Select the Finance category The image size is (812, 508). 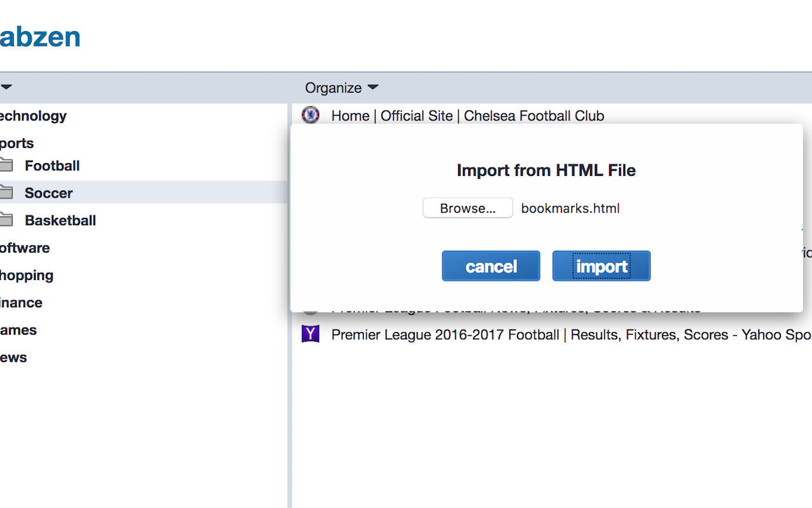[21, 302]
